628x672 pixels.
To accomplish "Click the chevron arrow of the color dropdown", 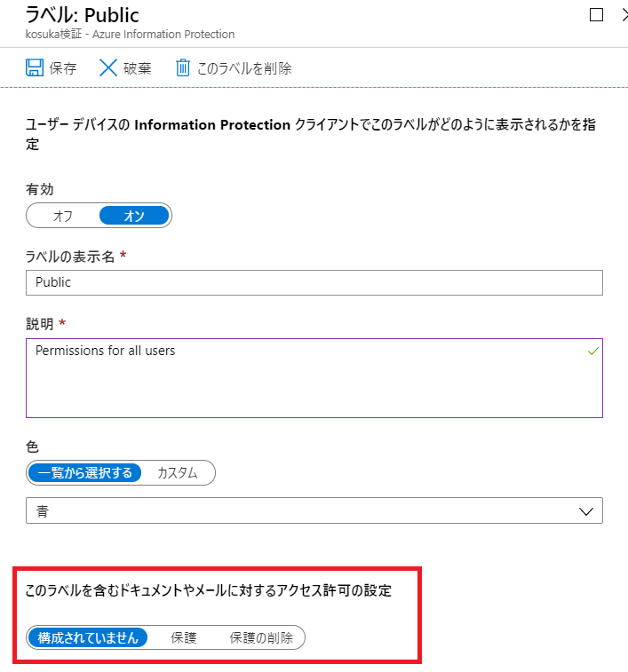I will point(586,511).
